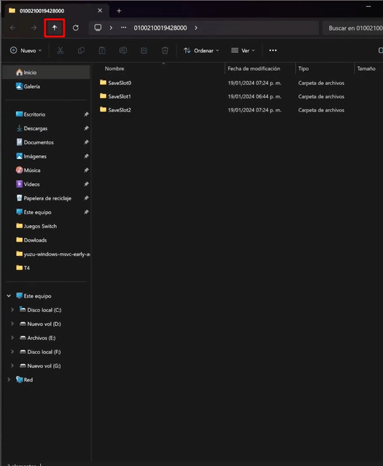Expand Archivos (E:) drive node

click(12, 338)
